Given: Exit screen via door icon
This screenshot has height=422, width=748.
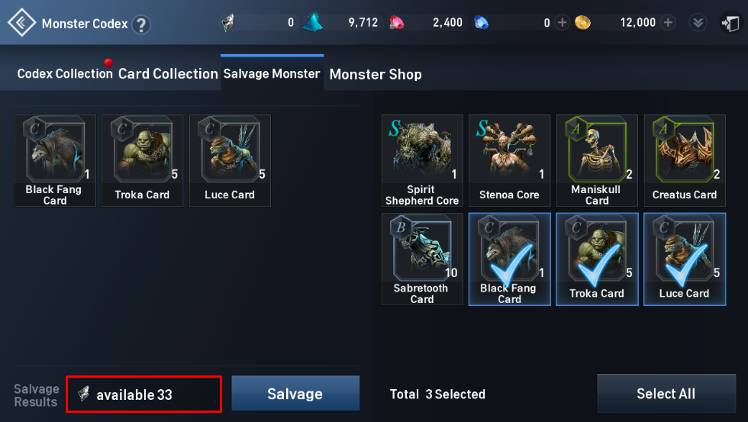Looking at the screenshot, I should point(730,23).
